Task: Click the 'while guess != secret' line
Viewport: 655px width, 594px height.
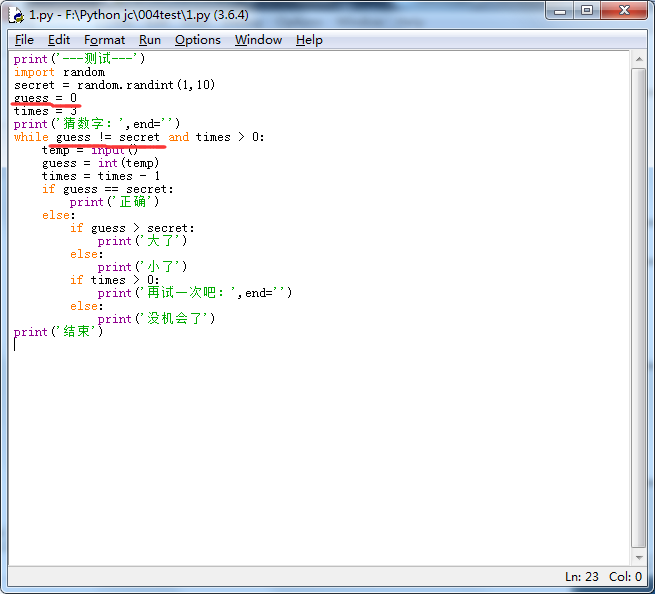Action: [140, 137]
